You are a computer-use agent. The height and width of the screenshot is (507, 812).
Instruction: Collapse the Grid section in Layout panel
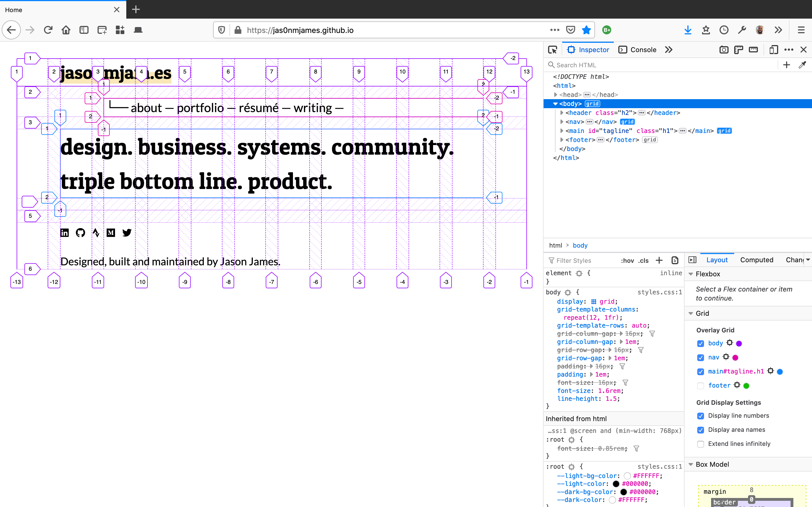(691, 313)
